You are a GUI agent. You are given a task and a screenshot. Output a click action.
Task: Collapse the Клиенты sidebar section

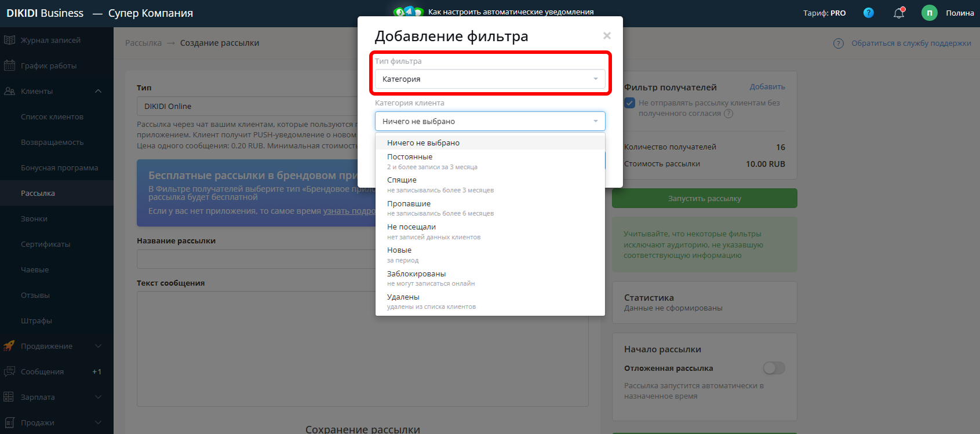(x=98, y=91)
